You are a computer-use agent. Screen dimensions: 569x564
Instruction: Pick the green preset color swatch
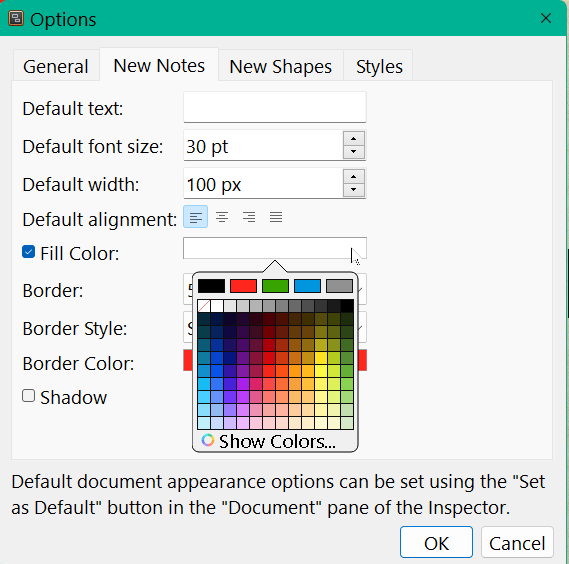275,286
